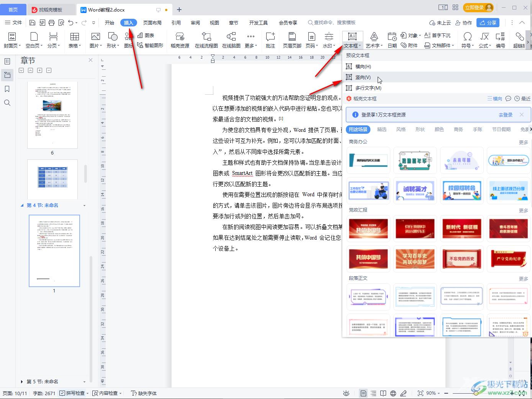The image size is (532, 399).
Task: Click the zoom slider handle
Action: coord(476,393)
